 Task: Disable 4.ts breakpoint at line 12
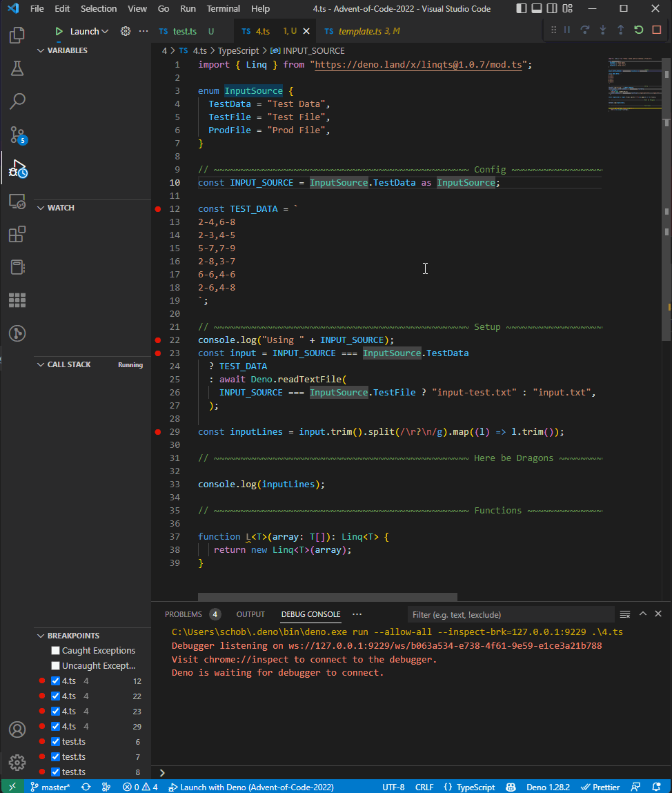[x=56, y=681]
